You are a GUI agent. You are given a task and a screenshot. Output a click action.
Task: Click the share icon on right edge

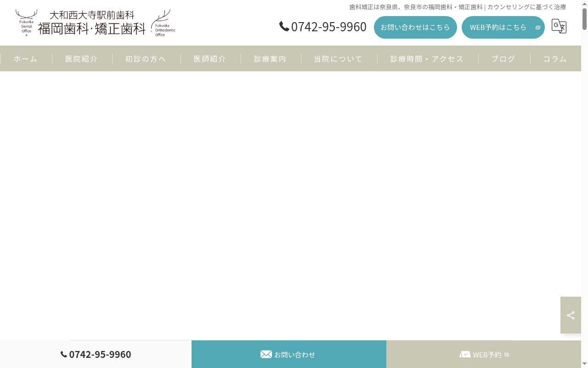coord(571,315)
